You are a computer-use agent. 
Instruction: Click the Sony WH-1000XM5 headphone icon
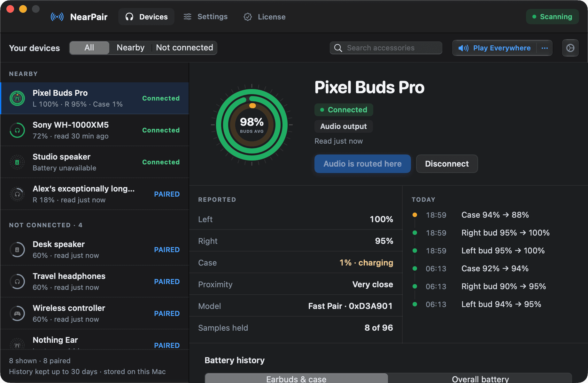17,130
